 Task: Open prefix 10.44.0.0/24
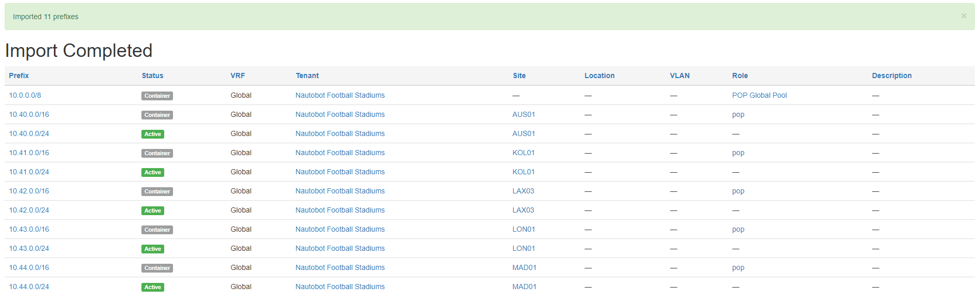click(x=29, y=287)
